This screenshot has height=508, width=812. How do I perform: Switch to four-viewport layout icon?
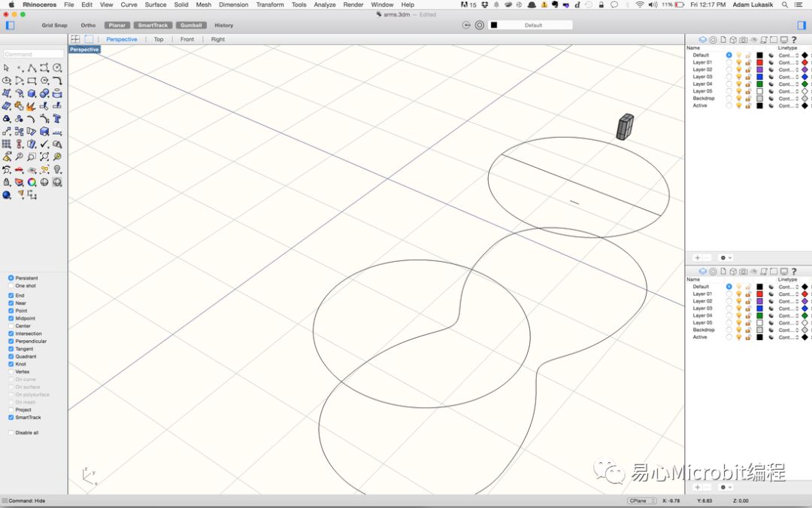75,39
